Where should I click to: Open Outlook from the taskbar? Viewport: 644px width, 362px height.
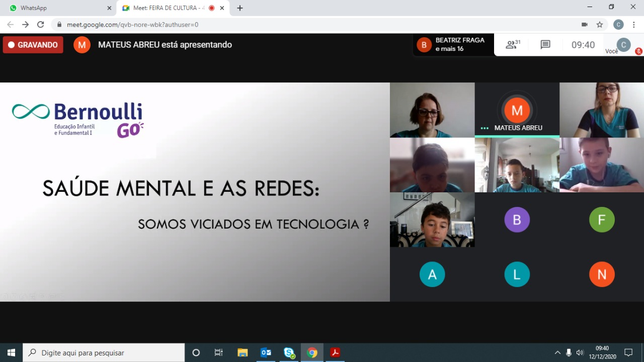click(x=266, y=352)
